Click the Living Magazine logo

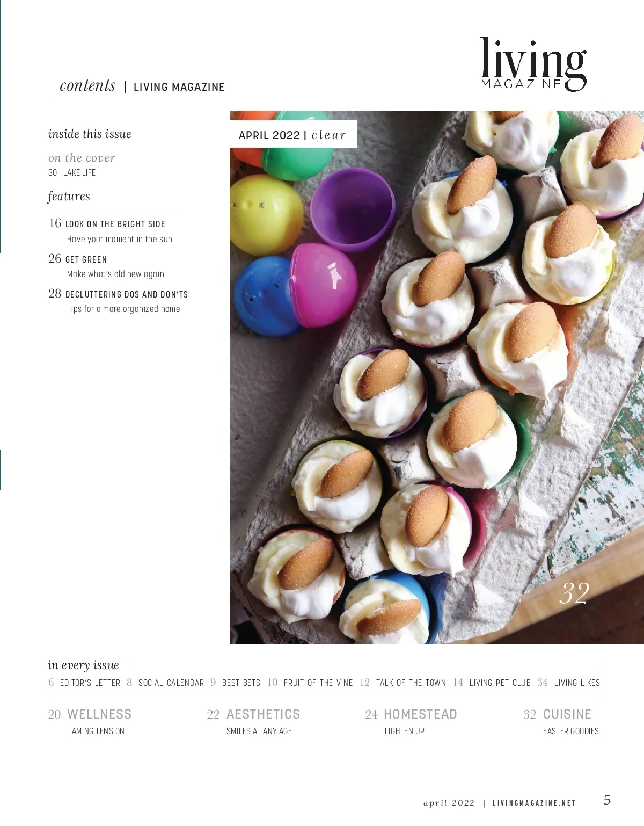click(533, 64)
